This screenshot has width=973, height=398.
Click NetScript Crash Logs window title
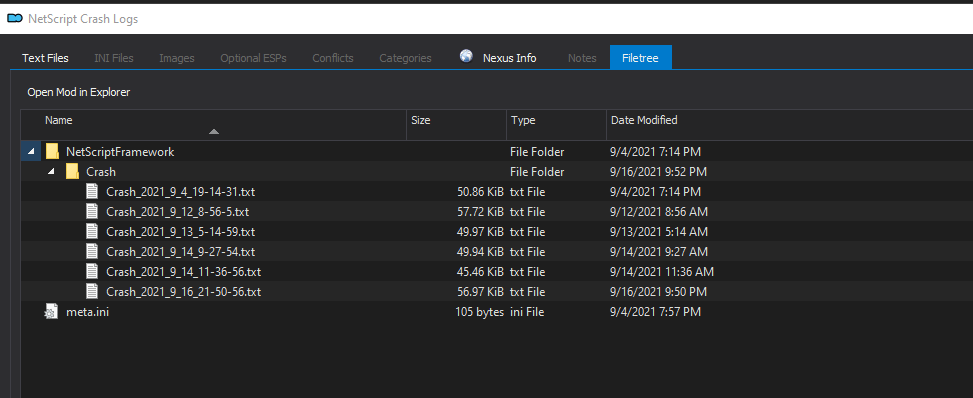click(83, 19)
